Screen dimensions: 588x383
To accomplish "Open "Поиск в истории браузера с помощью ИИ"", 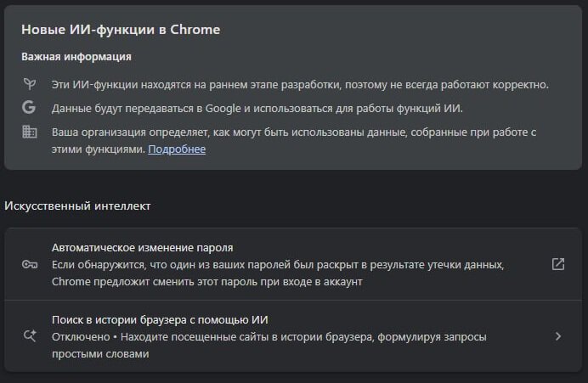I will pos(161,319).
